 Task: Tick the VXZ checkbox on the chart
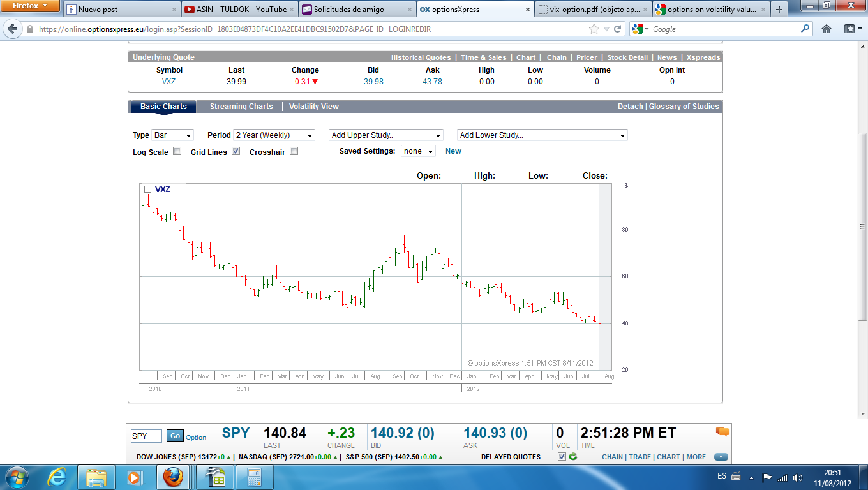[147, 189]
